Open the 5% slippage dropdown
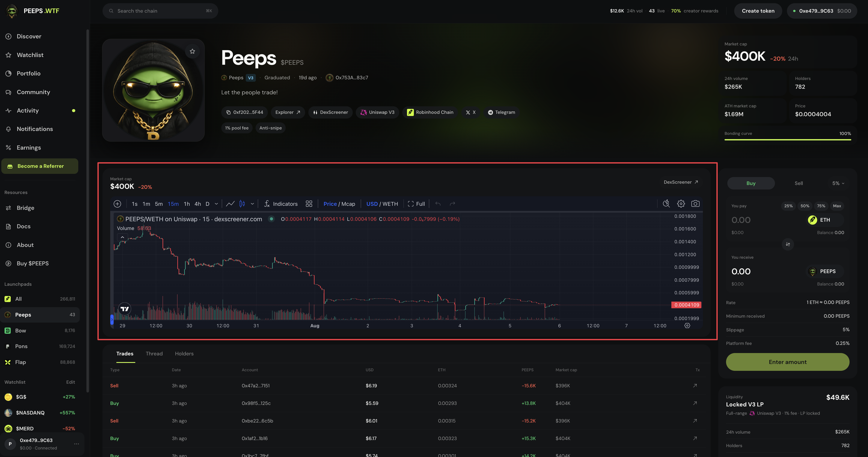Screen dimensions: 868x457 pyautogui.click(x=838, y=183)
